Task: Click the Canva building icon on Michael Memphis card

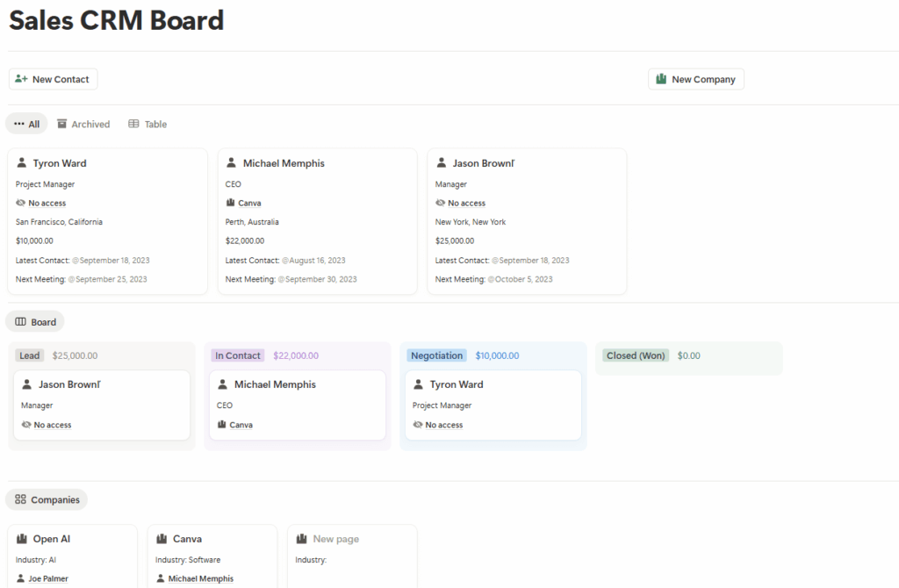Action: click(229, 203)
